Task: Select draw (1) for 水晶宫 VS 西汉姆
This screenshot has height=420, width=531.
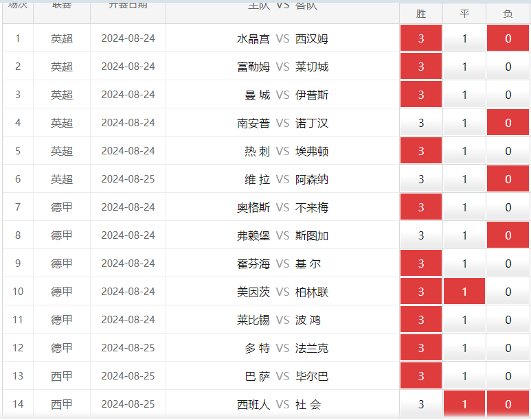Action: pyautogui.click(x=464, y=38)
